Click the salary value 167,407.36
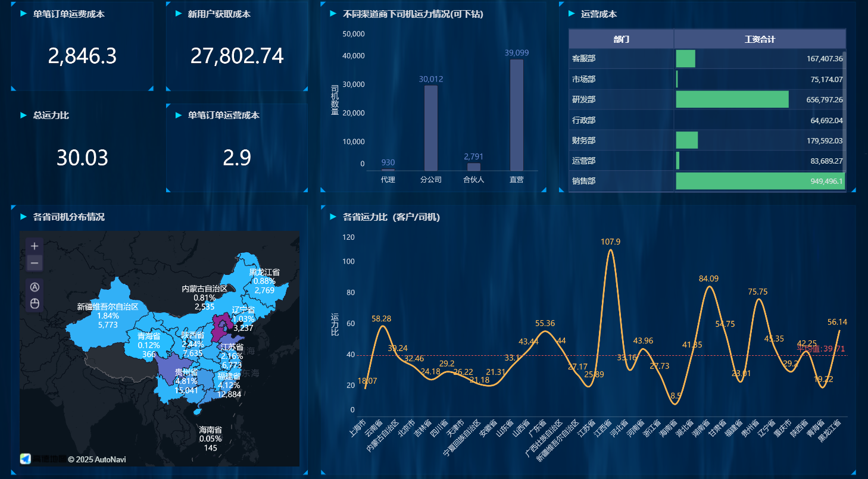This screenshot has height=479, width=868. point(825,59)
